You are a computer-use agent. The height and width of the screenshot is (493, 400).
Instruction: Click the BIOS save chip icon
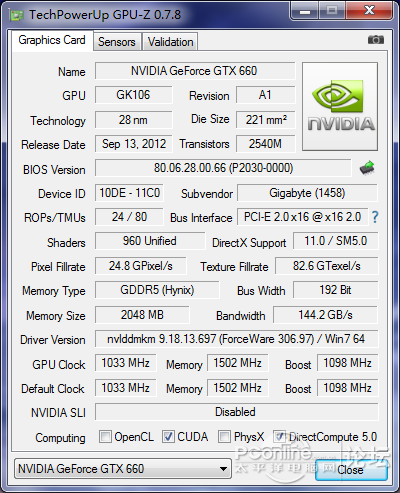tap(367, 167)
